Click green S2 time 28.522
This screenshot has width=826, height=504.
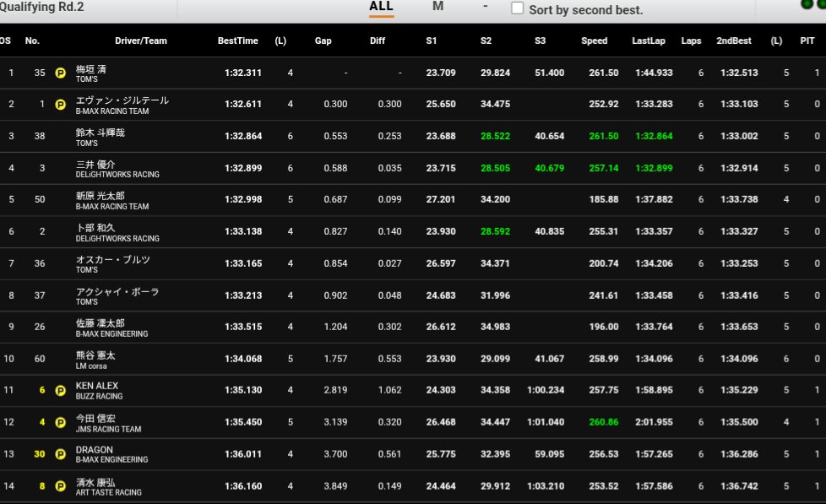pos(495,136)
